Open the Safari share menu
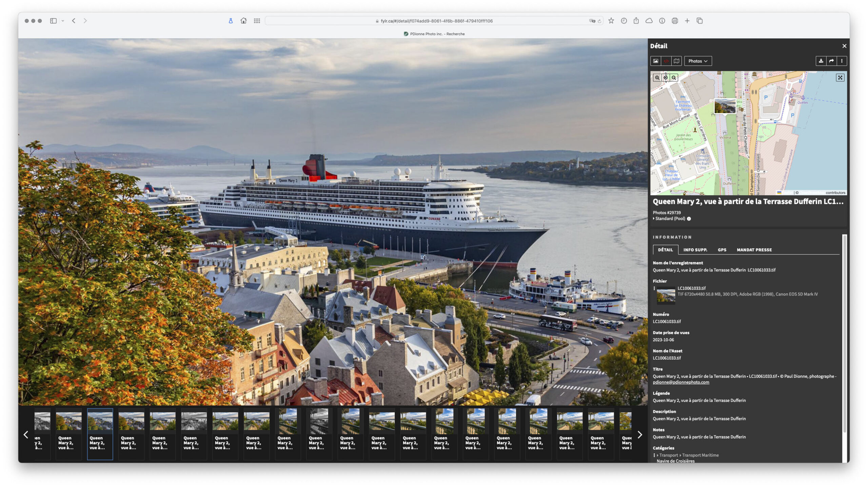 pyautogui.click(x=636, y=21)
